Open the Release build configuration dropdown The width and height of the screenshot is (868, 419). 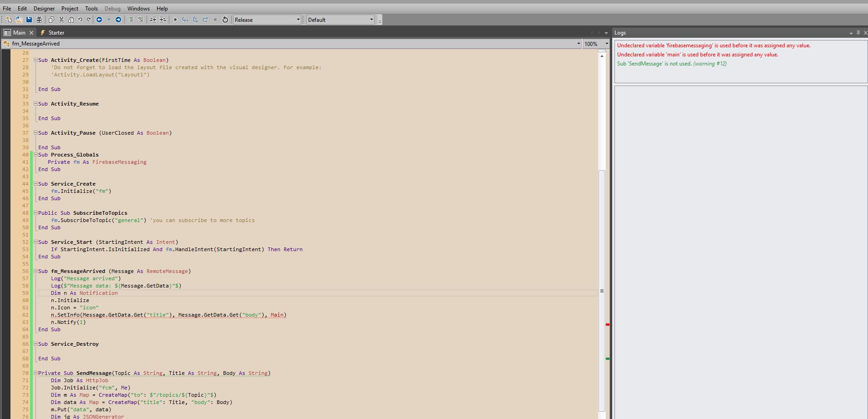[298, 20]
